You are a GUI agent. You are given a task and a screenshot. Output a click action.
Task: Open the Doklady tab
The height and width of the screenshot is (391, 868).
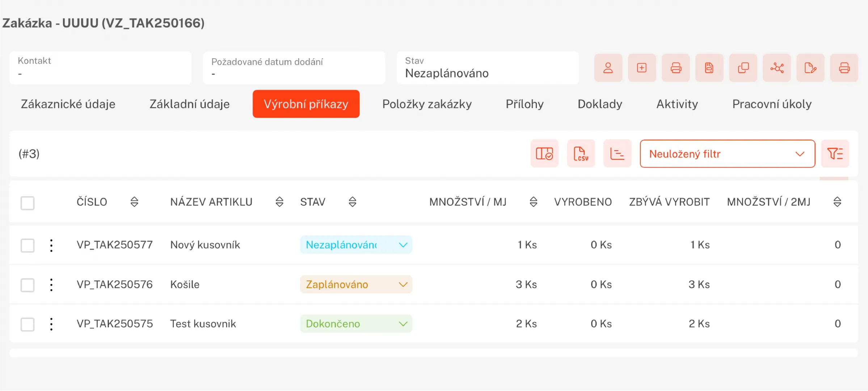click(599, 104)
